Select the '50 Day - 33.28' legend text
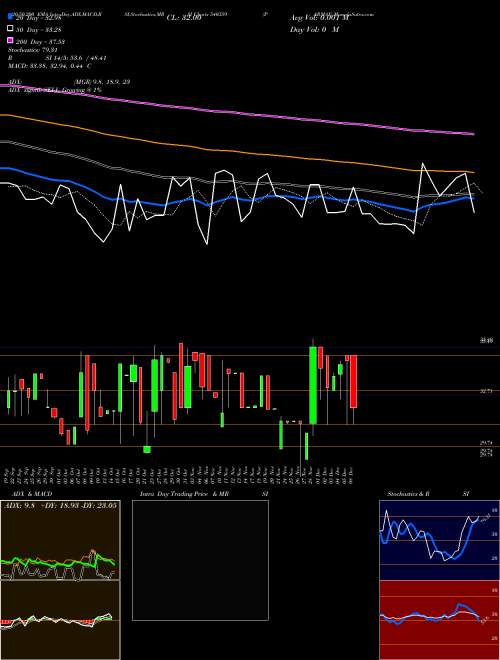This screenshot has height=660, width=500. (x=39, y=29)
